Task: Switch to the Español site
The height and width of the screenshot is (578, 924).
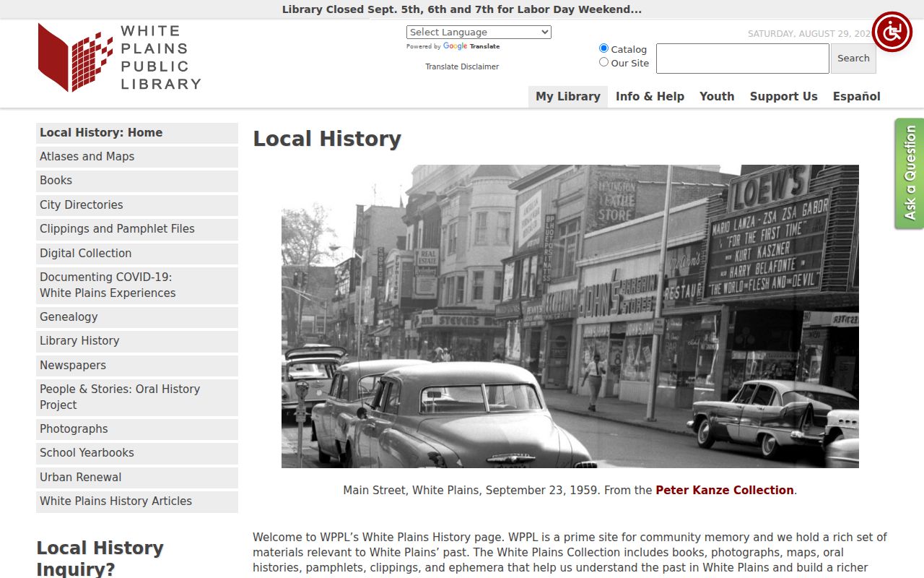Action: click(x=857, y=96)
